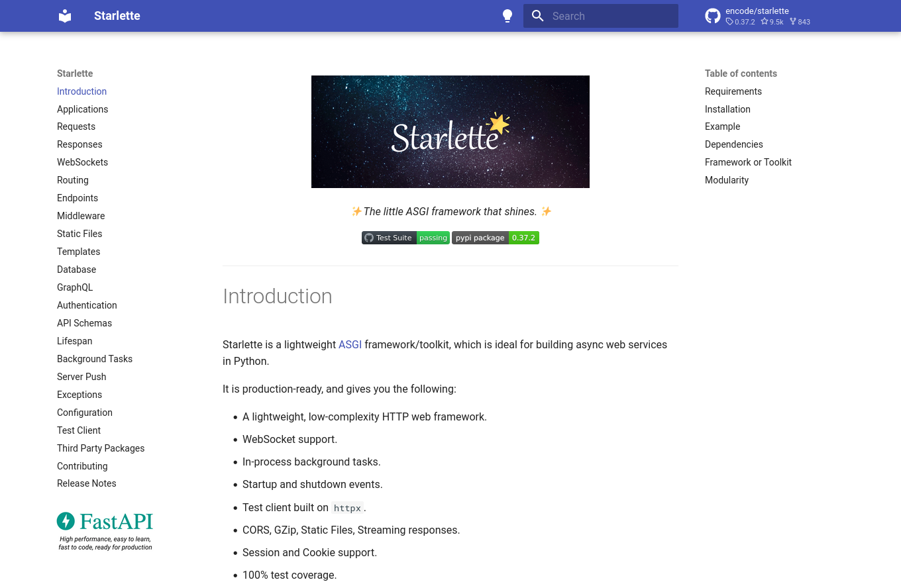901x588 pixels.
Task: Open Release Notes page
Action: coord(87,483)
